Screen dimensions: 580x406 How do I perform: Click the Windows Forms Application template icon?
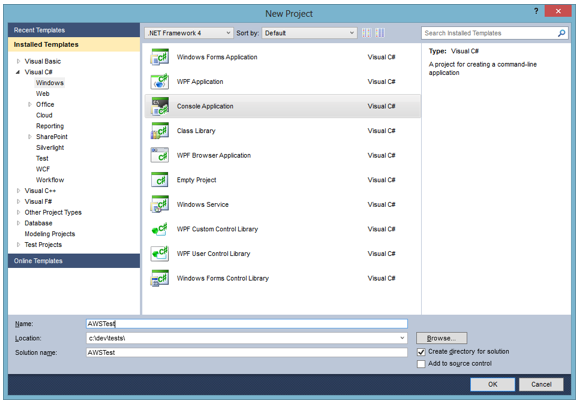(160, 57)
